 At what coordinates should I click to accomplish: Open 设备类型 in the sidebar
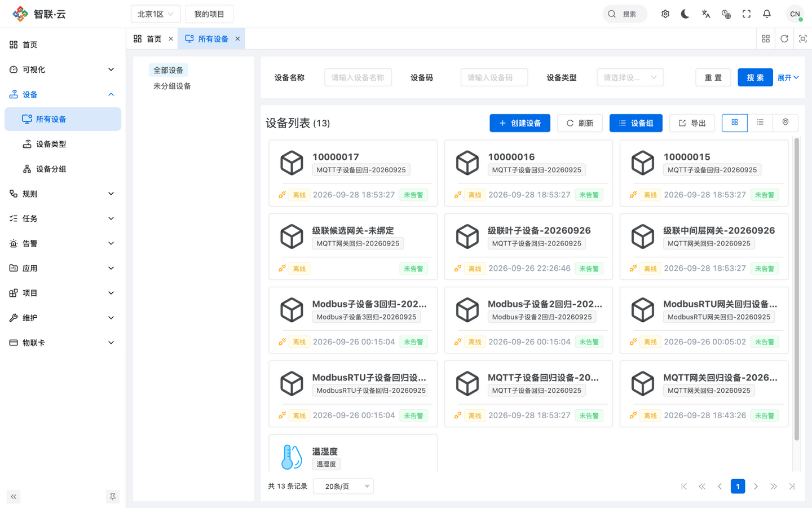click(63, 144)
